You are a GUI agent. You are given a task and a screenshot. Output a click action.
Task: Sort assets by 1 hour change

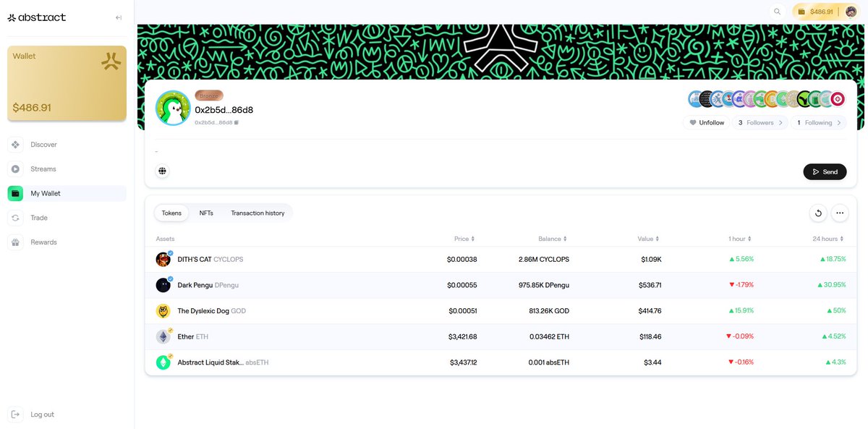pyautogui.click(x=741, y=239)
